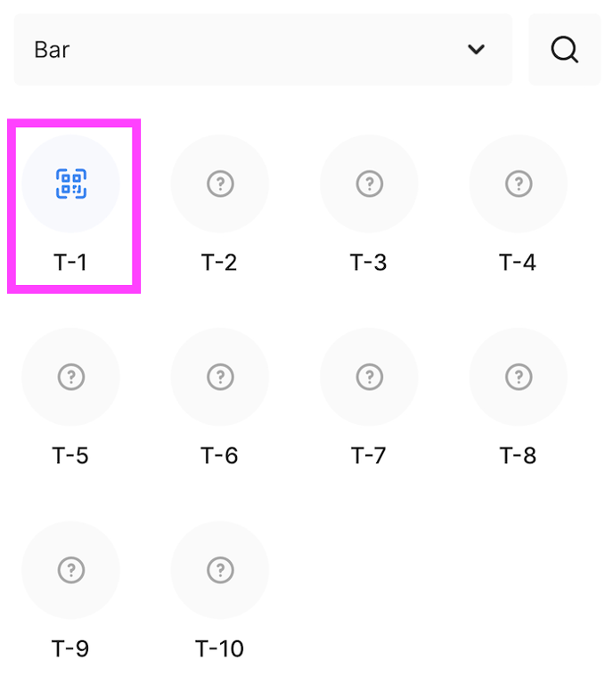Viewport: 613px width, 700px height.
Task: Click the T-8 label text
Action: pyautogui.click(x=518, y=456)
